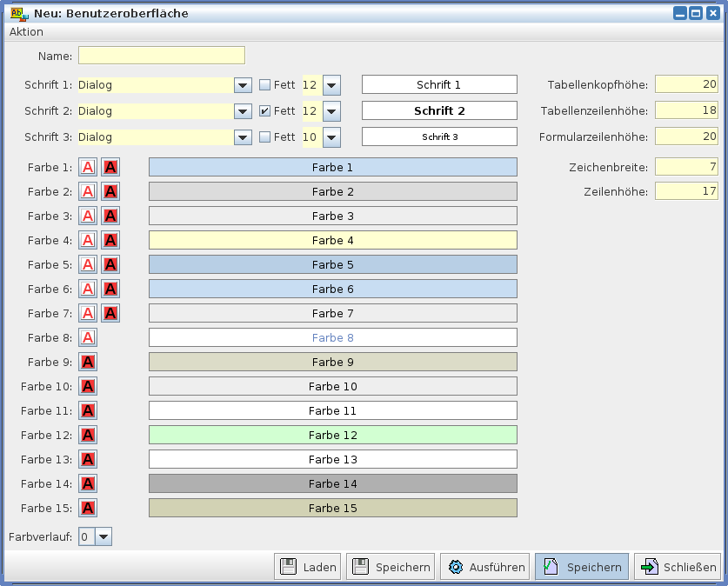This screenshot has width=728, height=586.
Task: Click the Schließen button
Action: point(678,567)
